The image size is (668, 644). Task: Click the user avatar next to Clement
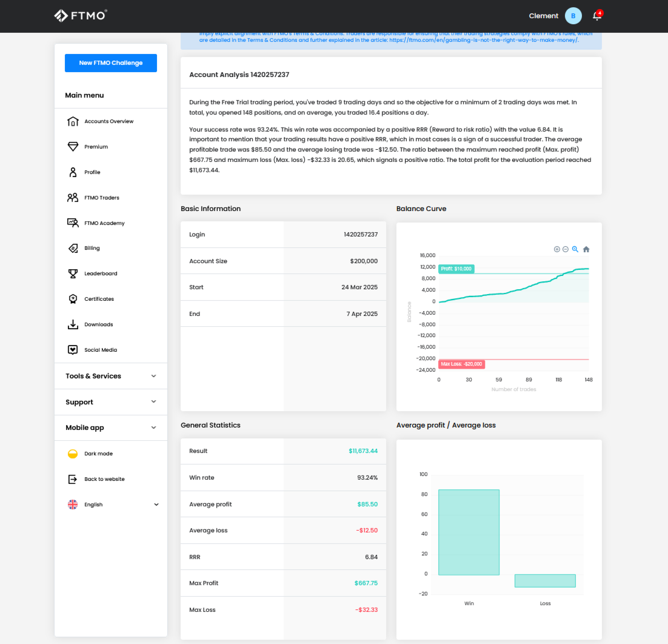(x=573, y=16)
